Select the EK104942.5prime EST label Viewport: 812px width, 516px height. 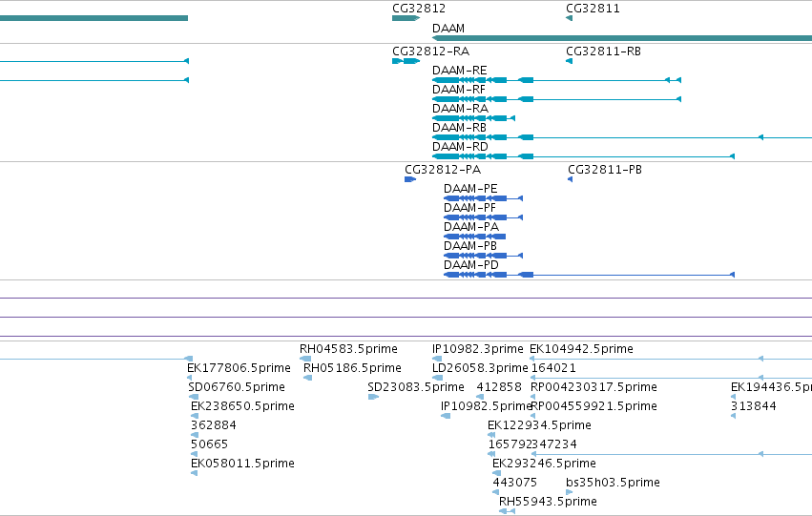(x=581, y=349)
